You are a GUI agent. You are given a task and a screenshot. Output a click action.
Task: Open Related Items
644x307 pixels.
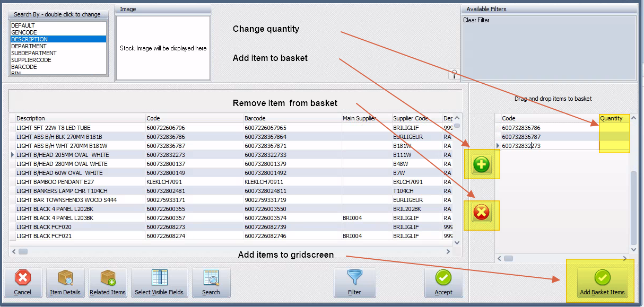coord(108,283)
